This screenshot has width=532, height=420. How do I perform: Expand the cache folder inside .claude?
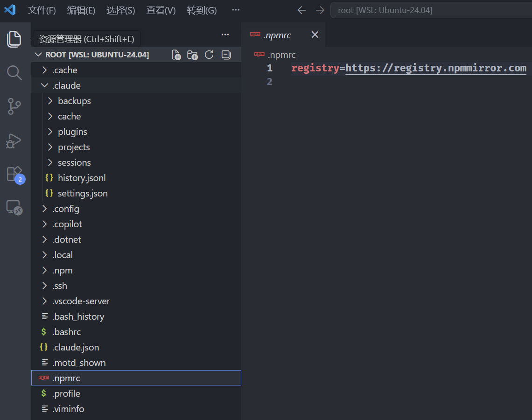coord(136,116)
